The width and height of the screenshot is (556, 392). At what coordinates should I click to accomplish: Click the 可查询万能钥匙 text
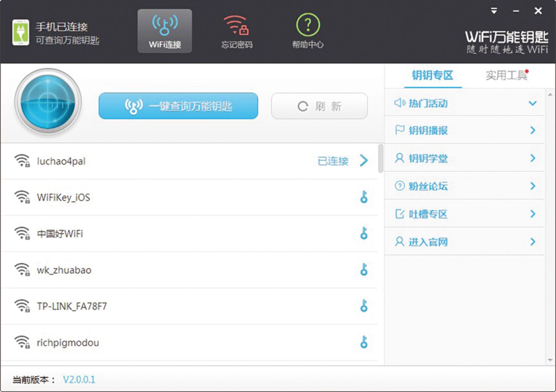point(67,40)
